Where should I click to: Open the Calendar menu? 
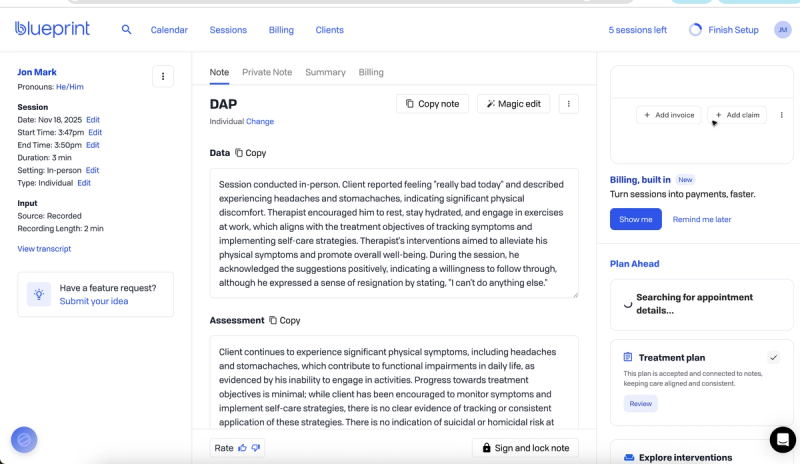169,30
